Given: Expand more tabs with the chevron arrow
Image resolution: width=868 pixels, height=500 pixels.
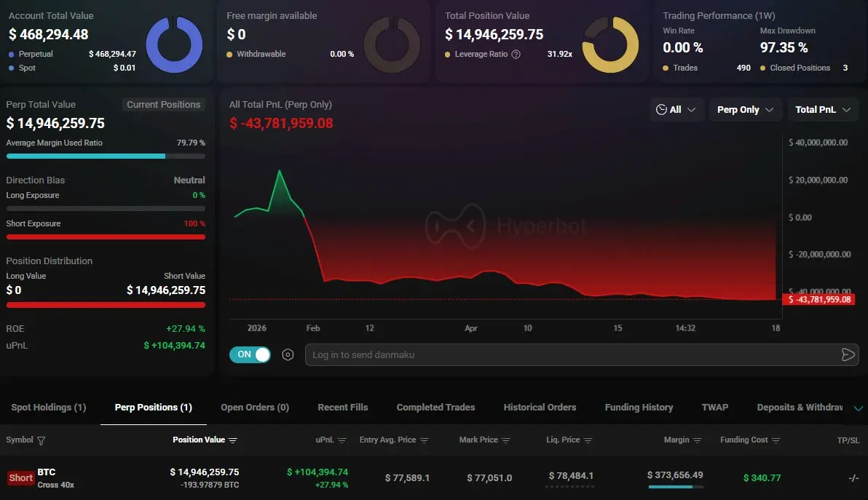Looking at the screenshot, I should click(x=858, y=408).
